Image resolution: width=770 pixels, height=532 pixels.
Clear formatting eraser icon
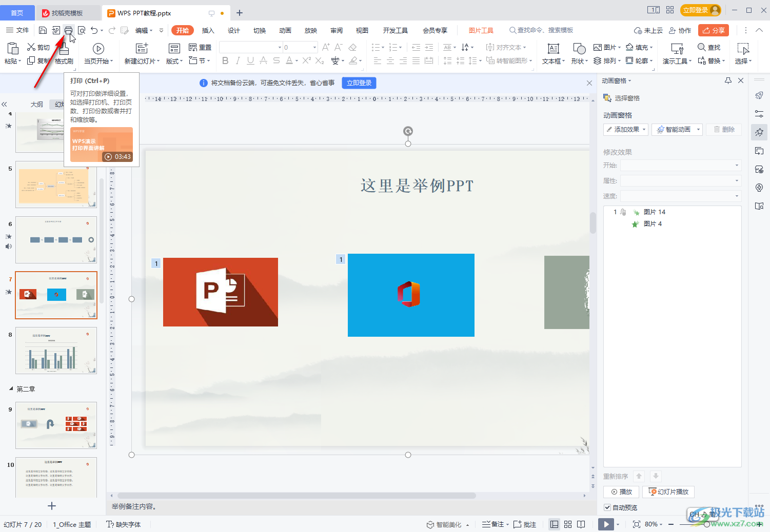click(352, 47)
